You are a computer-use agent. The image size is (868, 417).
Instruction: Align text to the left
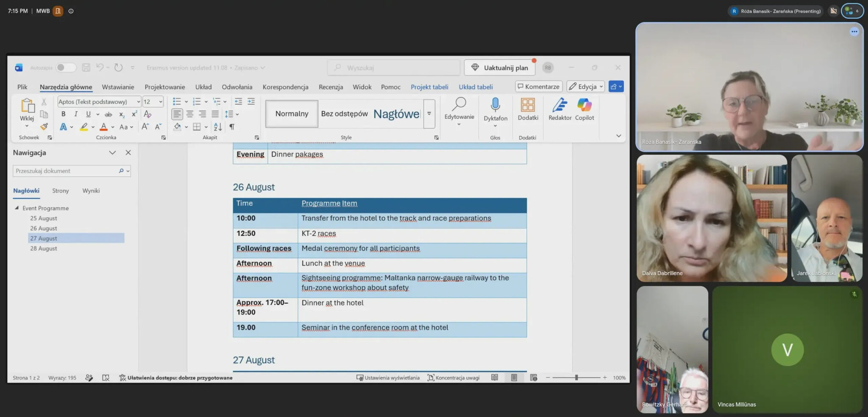click(177, 114)
